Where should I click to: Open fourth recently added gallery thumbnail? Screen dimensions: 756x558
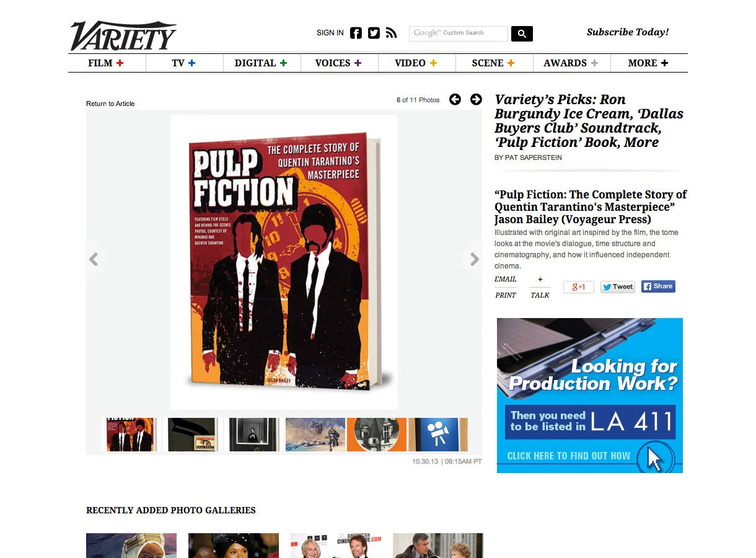438,546
